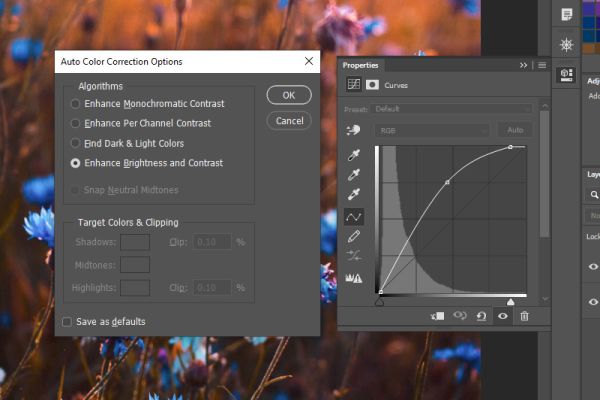Viewport: 600px width, 400px height.
Task: Click the histogram clipping warning icon
Action: pos(354,278)
